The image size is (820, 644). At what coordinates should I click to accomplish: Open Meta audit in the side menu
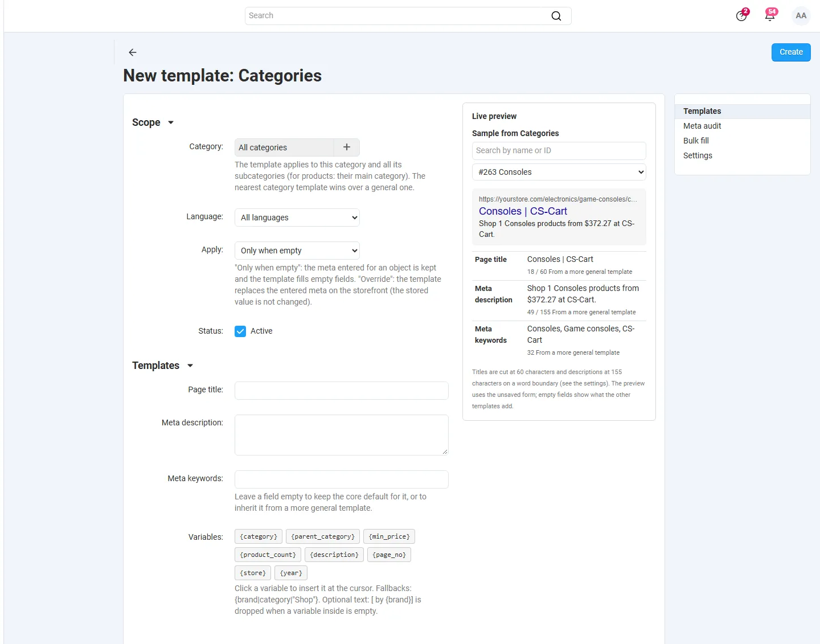click(702, 126)
